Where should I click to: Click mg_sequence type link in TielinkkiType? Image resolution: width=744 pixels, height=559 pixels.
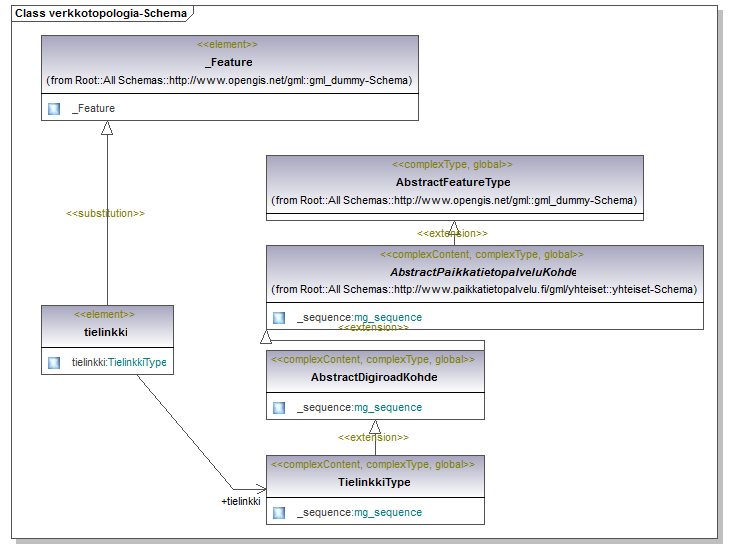pos(388,512)
